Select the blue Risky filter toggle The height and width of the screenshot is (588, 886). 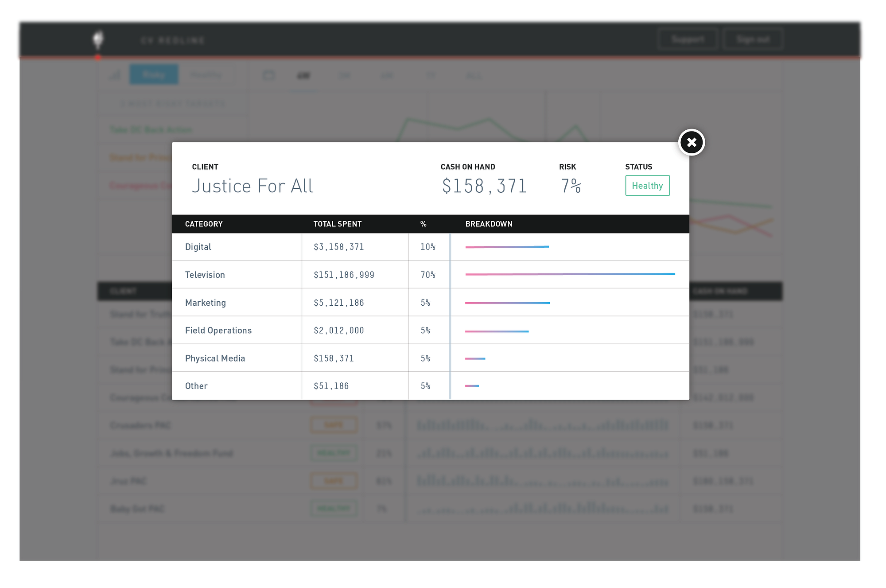point(154,74)
